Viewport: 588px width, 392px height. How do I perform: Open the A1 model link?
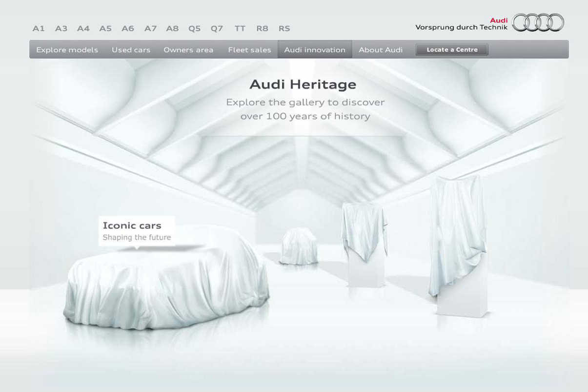coord(39,28)
